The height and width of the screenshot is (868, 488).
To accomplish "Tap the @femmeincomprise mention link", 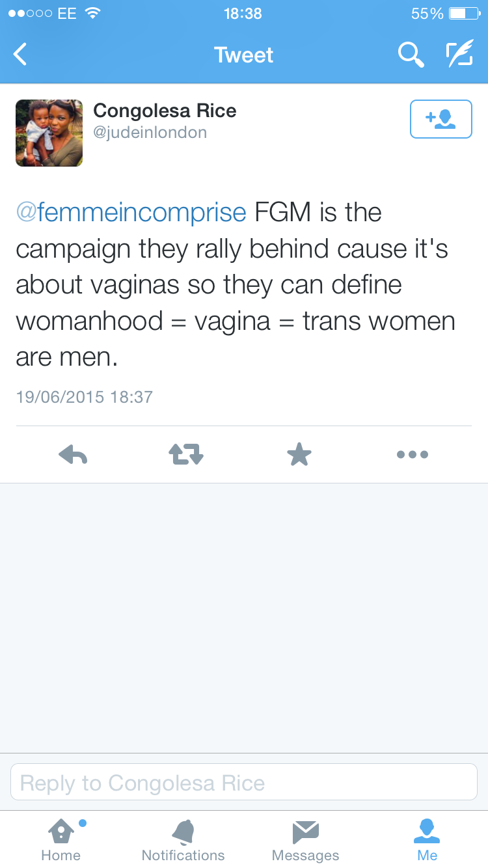I will (131, 213).
